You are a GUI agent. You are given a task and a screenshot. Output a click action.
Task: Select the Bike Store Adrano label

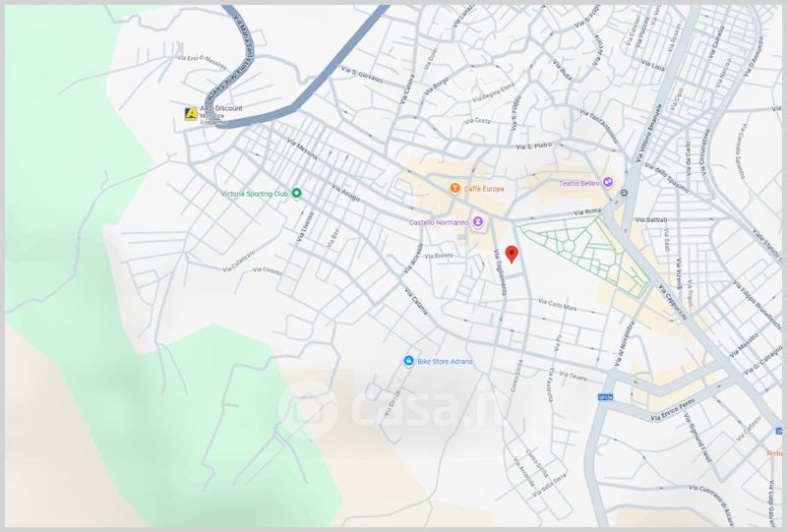pos(445,362)
